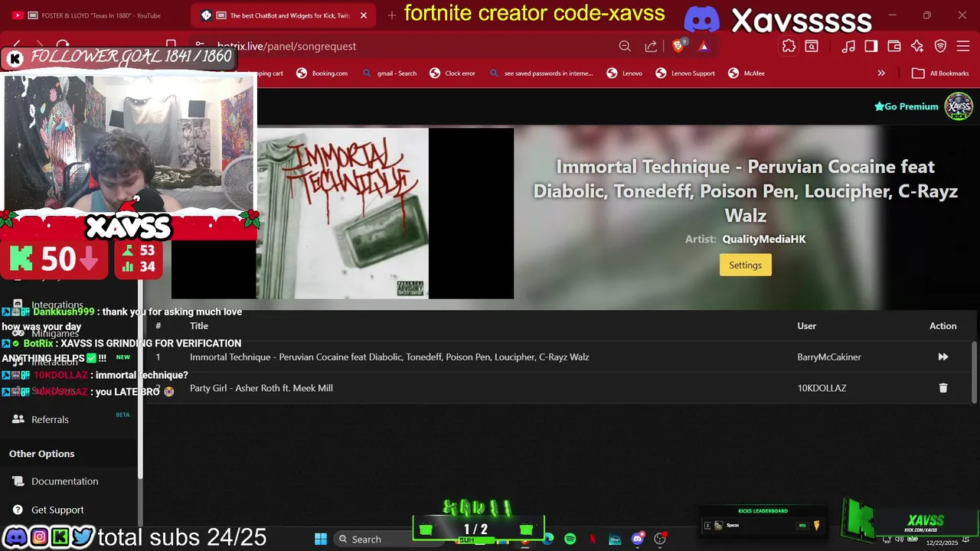Open the Leo AI sparkle icon
The width and height of the screenshot is (980, 551).
click(x=917, y=46)
